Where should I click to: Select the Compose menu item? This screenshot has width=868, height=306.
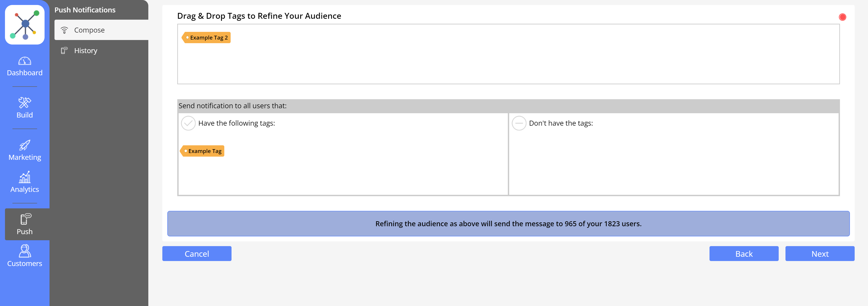101,30
